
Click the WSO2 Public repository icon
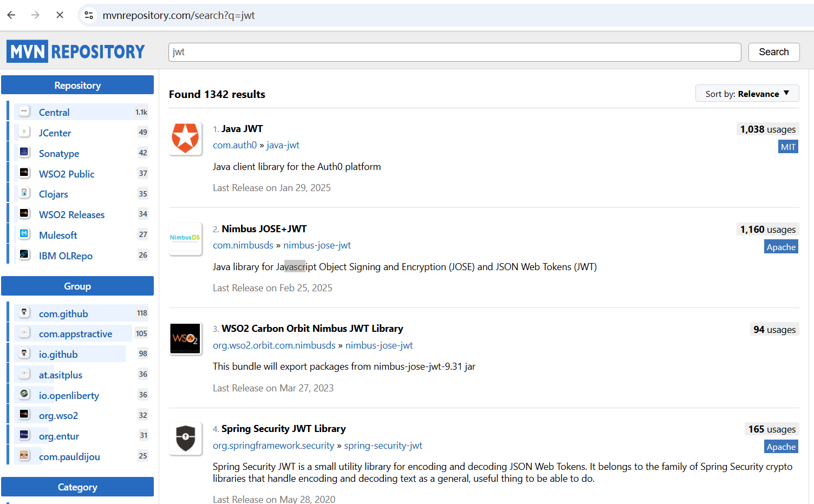[24, 173]
